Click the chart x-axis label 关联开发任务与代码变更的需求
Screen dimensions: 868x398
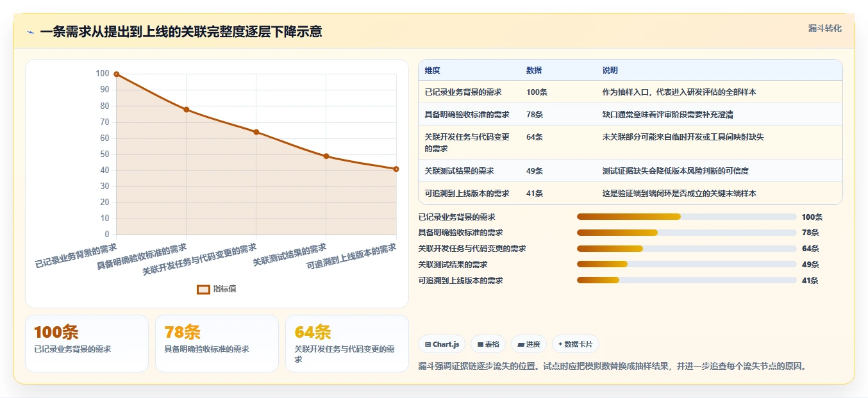pos(199,260)
